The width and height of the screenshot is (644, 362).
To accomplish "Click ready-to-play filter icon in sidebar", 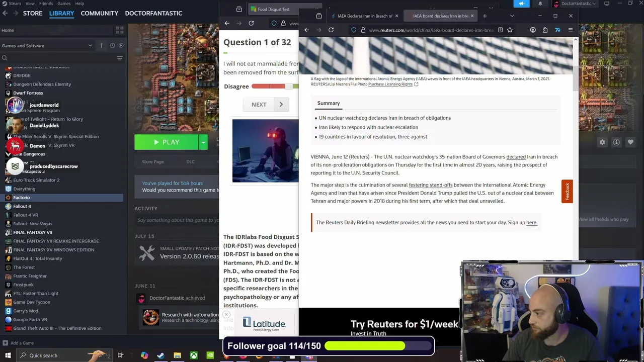I will click(x=121, y=45).
